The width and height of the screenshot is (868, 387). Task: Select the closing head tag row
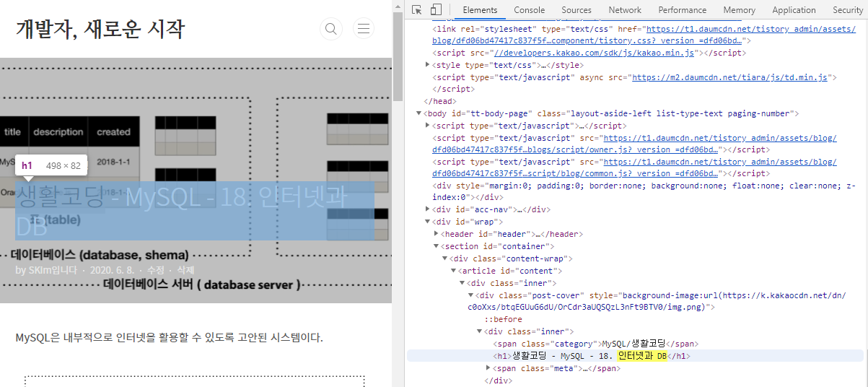point(439,101)
